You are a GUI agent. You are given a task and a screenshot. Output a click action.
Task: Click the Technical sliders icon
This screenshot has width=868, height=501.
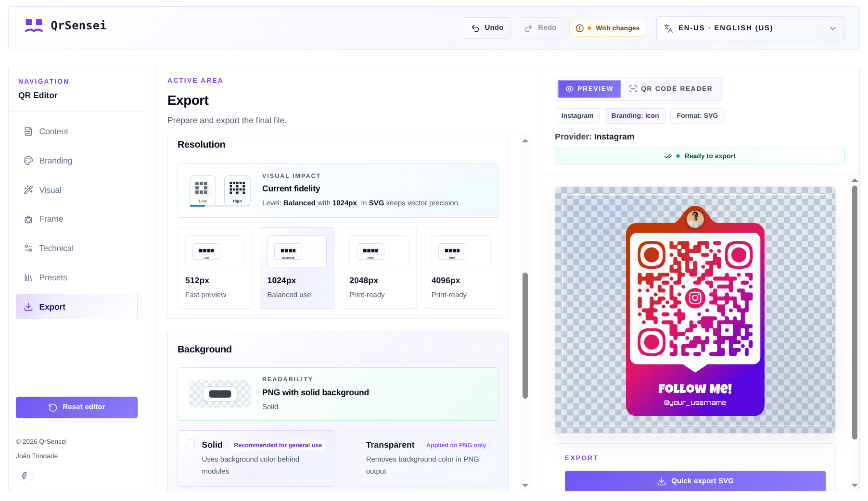(28, 248)
